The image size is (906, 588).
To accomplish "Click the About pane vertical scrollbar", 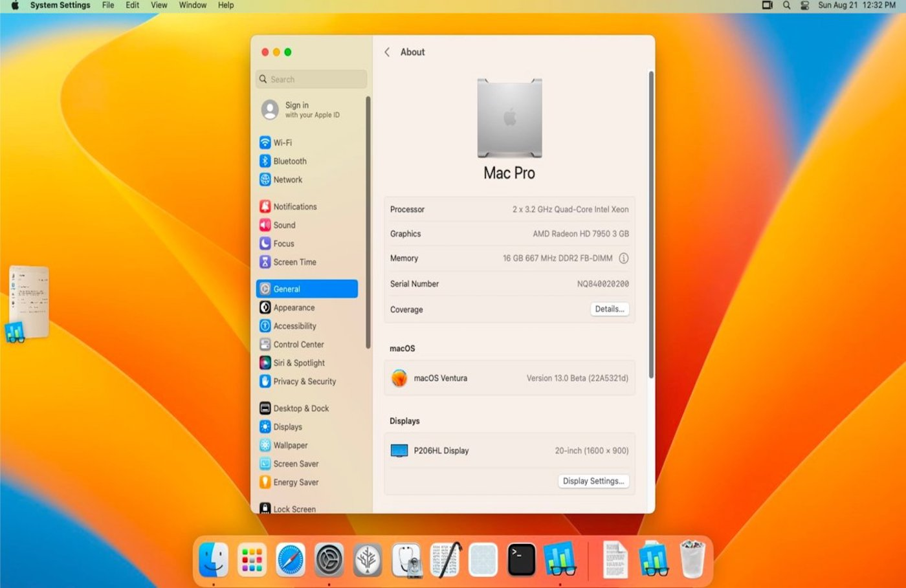I will click(650, 224).
